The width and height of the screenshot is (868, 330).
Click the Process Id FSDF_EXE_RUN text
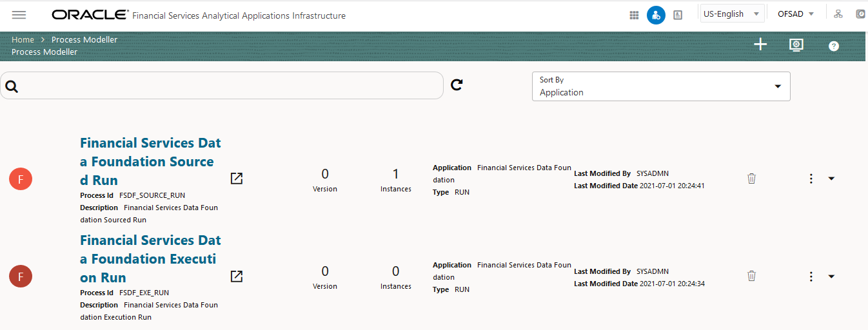tap(124, 293)
